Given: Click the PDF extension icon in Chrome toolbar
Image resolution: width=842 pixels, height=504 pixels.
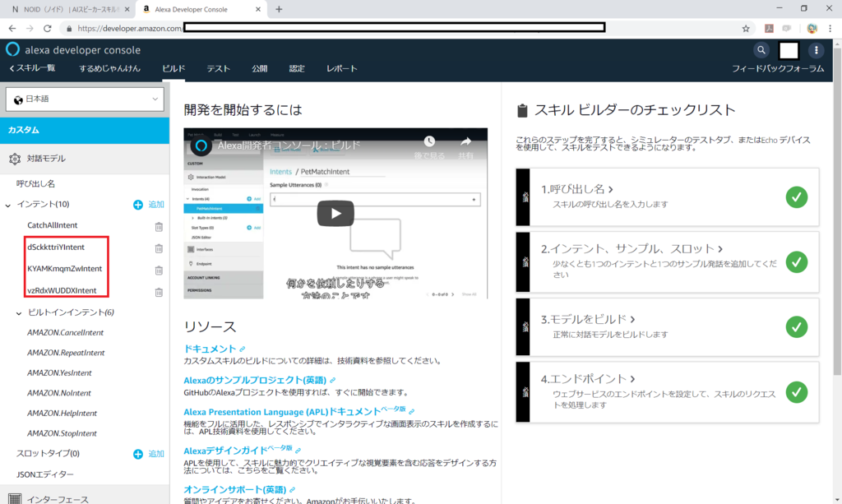Looking at the screenshot, I should point(769,29).
